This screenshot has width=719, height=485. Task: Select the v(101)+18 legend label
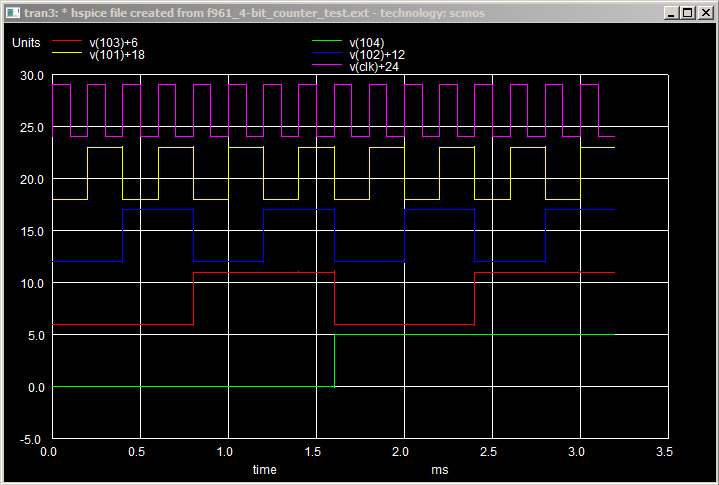point(116,55)
